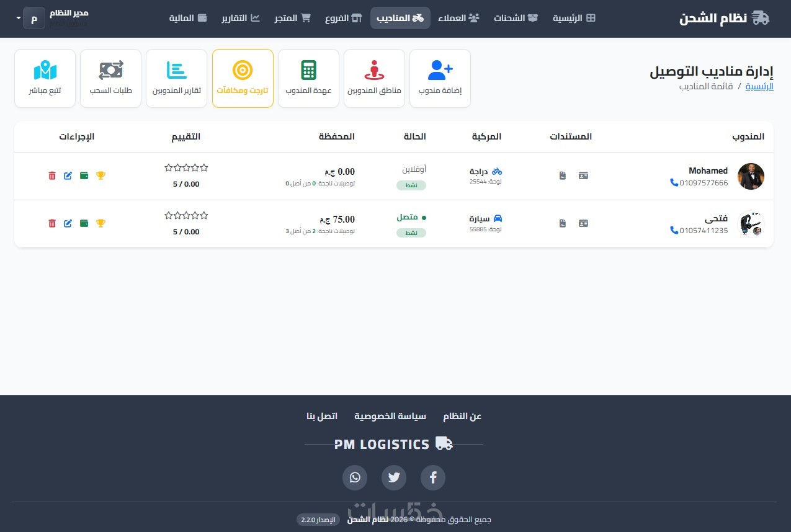
Task: Open the تتبع مباشر live tracking card
Action: (x=45, y=78)
